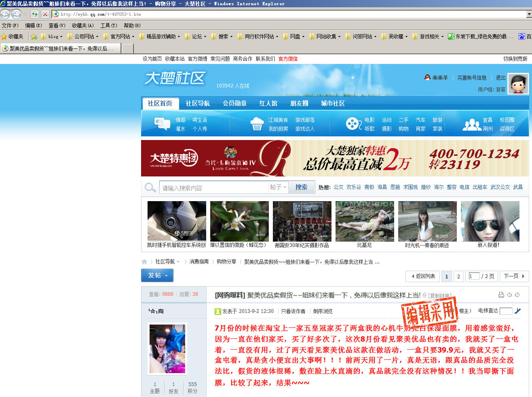
Task: Refresh the page with the green arrows icon
Action: tap(35, 14)
